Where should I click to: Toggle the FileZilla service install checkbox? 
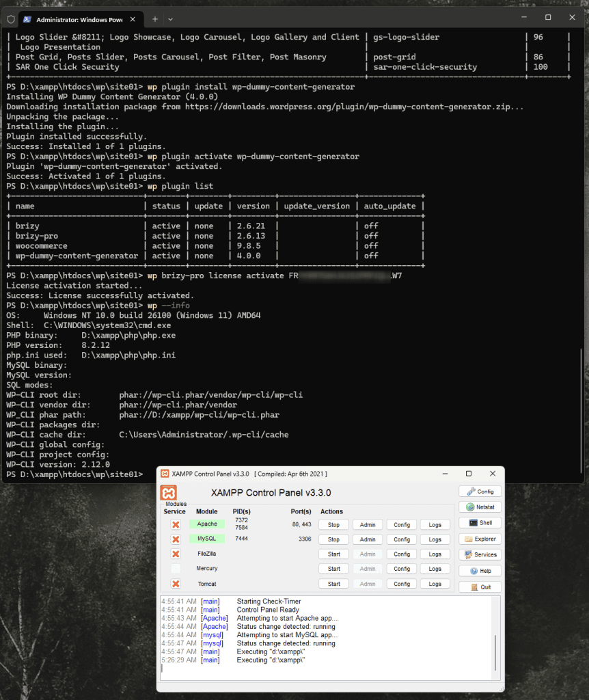coord(176,554)
